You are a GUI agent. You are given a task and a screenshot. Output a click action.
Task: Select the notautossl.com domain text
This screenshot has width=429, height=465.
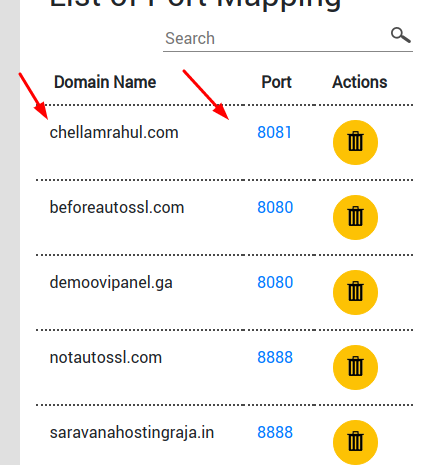(x=106, y=358)
